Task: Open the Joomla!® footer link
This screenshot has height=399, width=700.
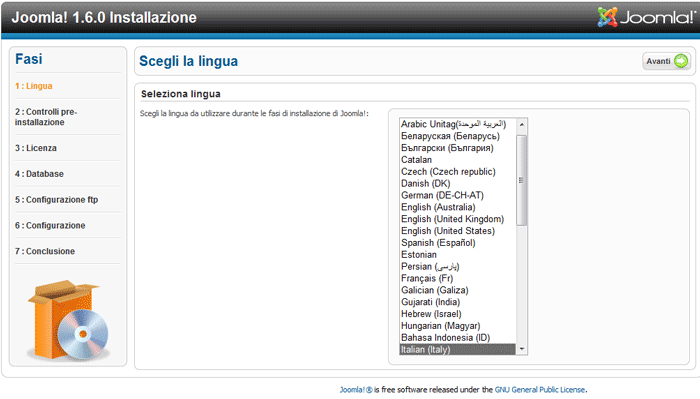Action: click(x=356, y=390)
